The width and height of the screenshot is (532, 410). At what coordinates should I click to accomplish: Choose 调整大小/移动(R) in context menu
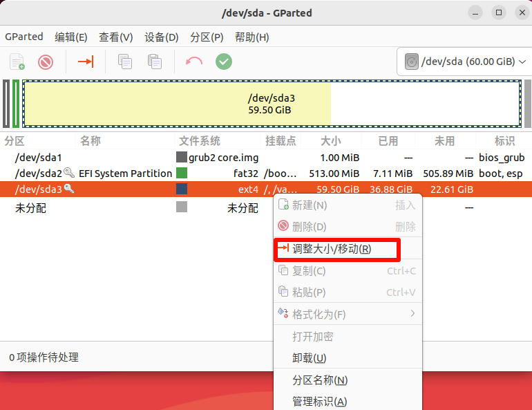click(348, 249)
